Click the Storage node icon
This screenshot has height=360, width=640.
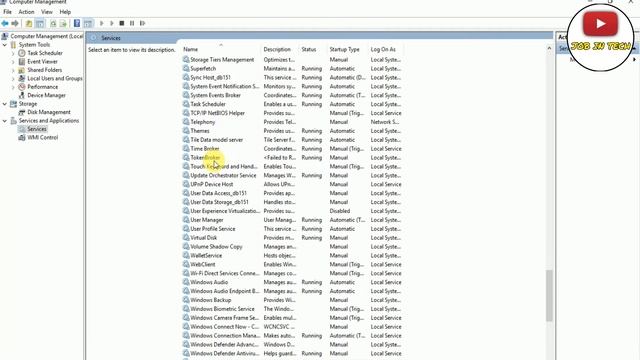coord(13,104)
